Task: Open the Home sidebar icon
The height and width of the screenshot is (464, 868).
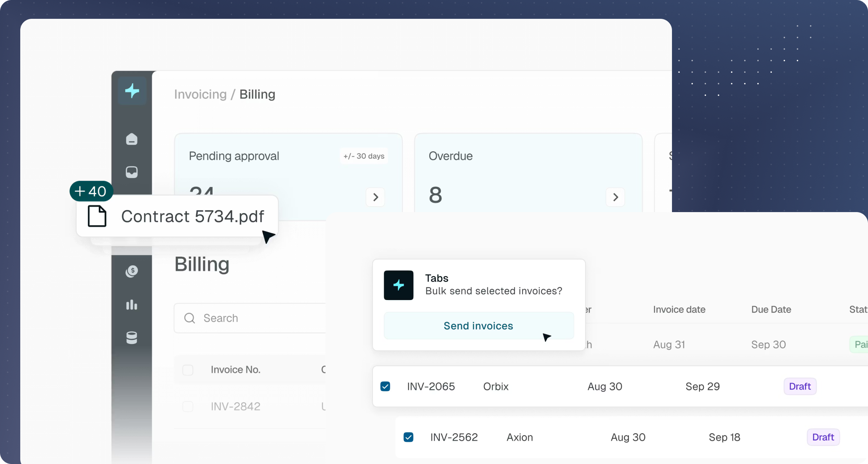Action: pyautogui.click(x=132, y=139)
